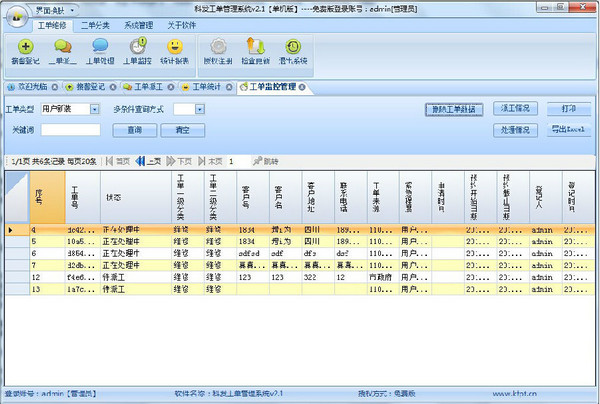Image resolution: width=600 pixels, height=404 pixels.
Task: Click inside the 关键词 input field
Action: tap(70, 130)
